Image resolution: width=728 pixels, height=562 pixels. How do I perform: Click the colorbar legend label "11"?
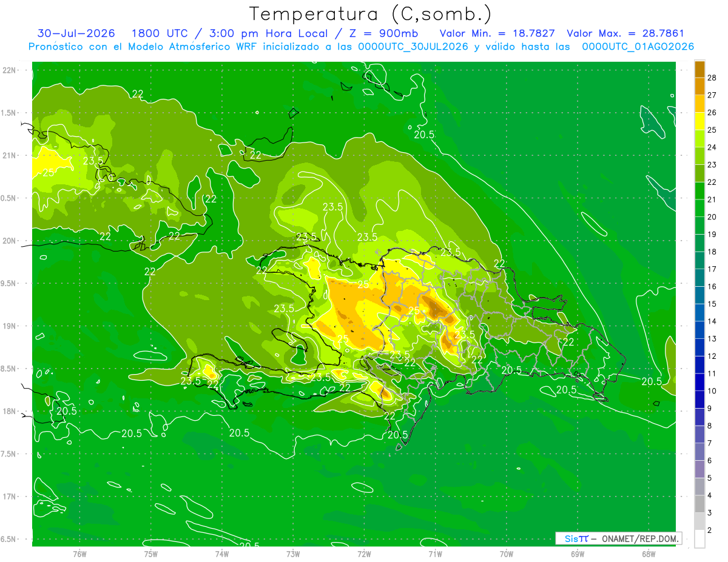point(712,373)
